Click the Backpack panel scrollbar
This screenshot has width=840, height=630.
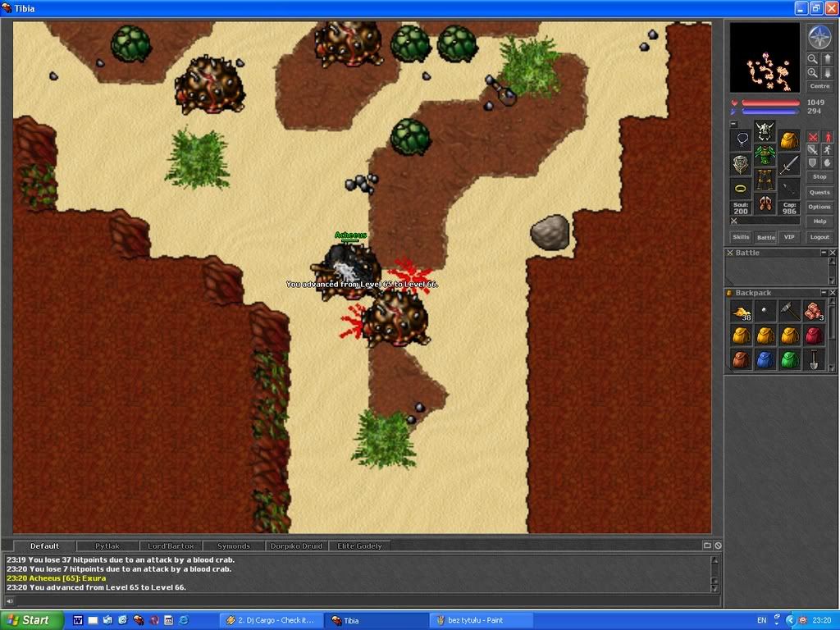pyautogui.click(x=832, y=336)
